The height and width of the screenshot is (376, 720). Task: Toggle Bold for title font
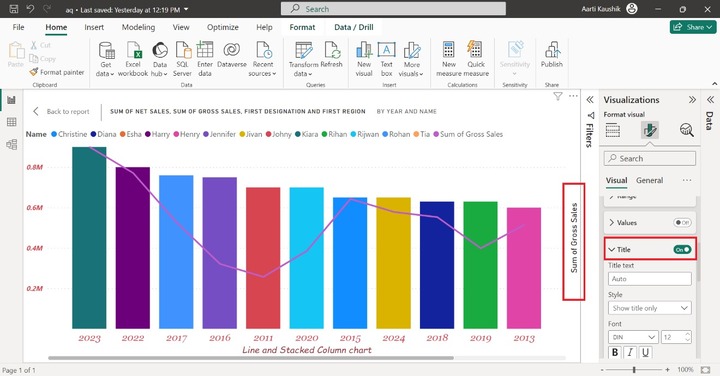pos(615,352)
